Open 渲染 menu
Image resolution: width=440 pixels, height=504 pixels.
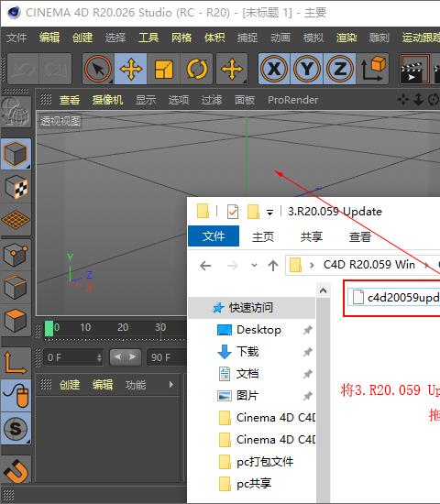pos(346,38)
